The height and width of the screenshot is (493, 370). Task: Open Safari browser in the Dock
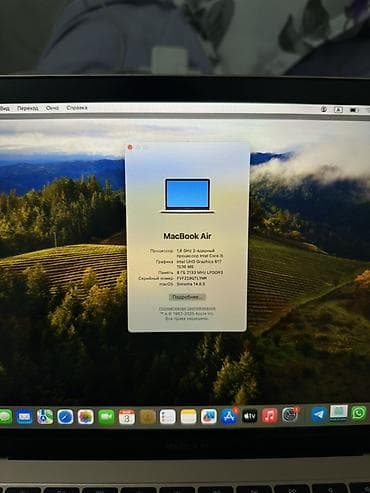point(65,417)
